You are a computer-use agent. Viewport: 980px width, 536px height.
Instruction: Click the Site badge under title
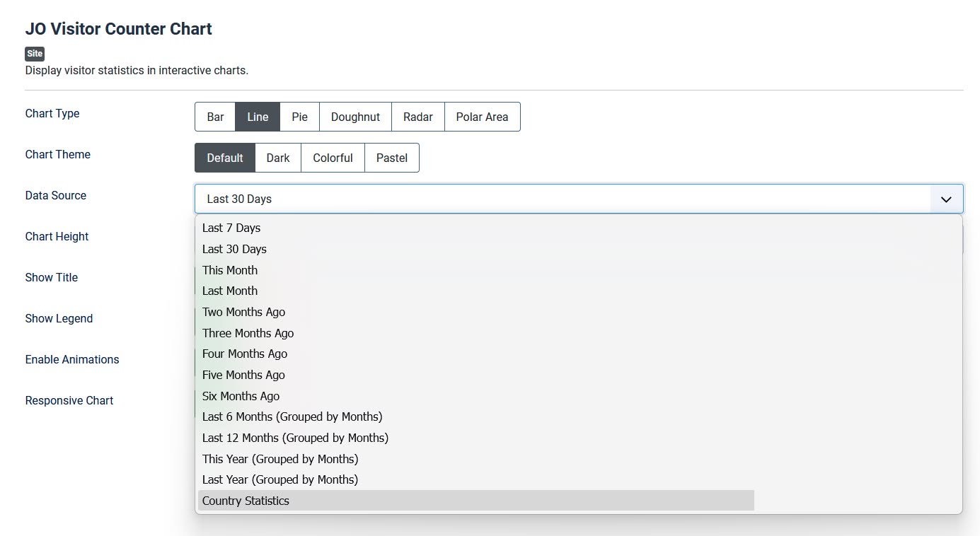pos(35,54)
